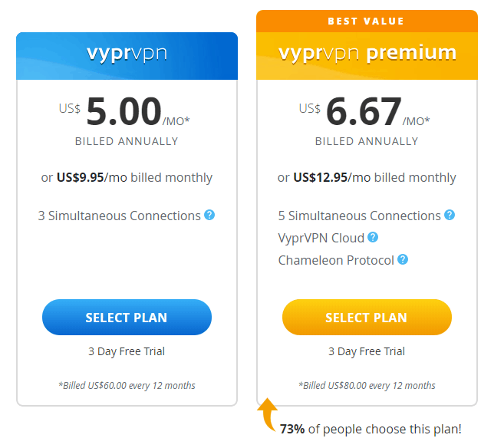Click 3 Day Free Trial under premium plan

(367, 351)
